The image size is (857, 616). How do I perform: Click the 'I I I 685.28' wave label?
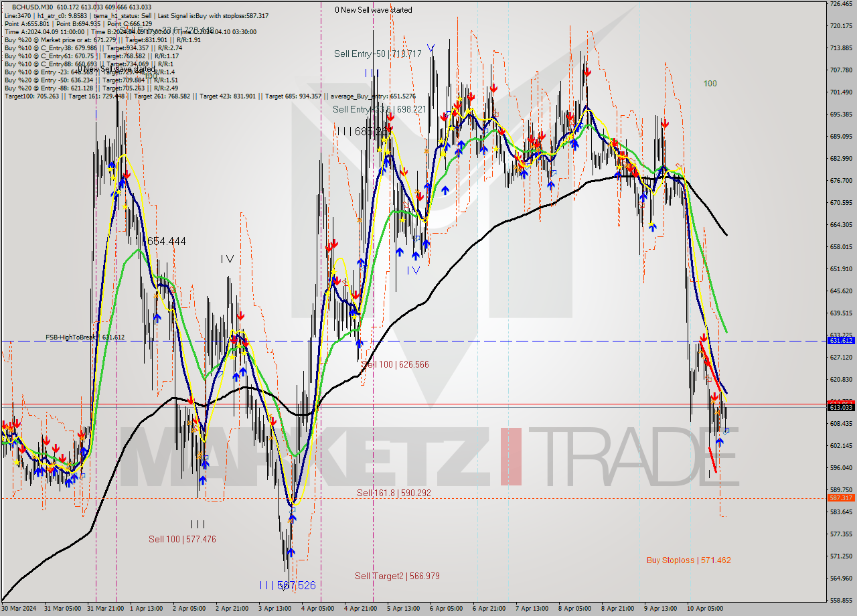pos(362,132)
